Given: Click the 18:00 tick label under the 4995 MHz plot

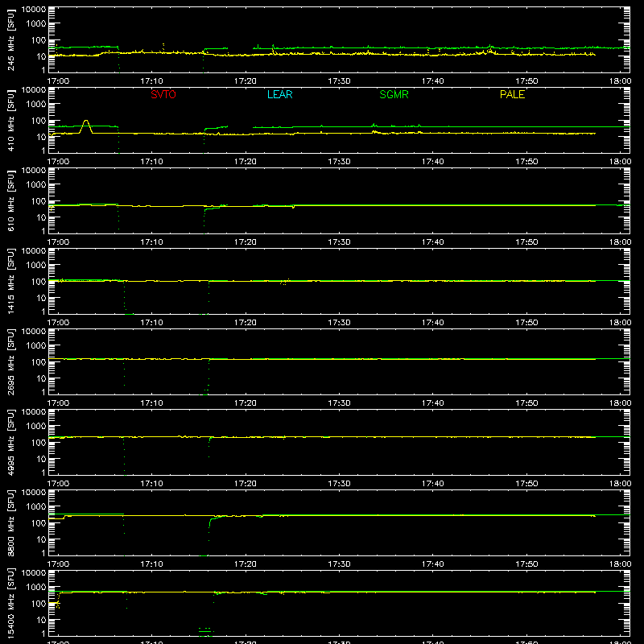Looking at the screenshot, I should 620,484.
